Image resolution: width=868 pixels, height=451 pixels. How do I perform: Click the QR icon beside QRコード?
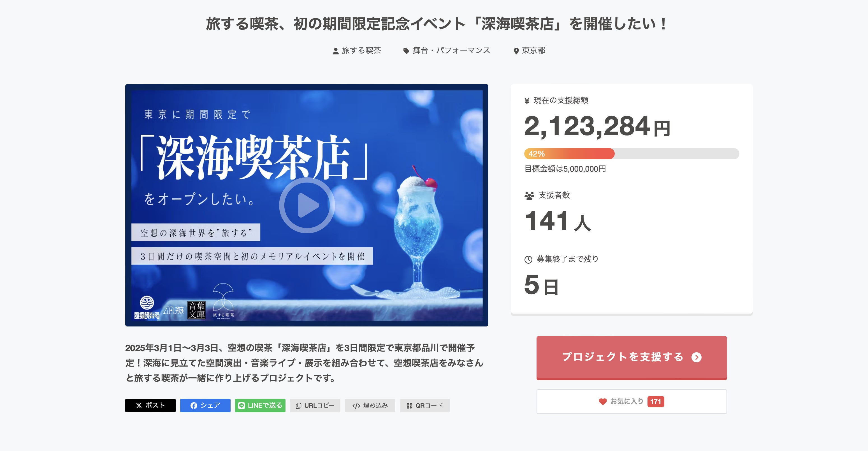pyautogui.click(x=409, y=406)
